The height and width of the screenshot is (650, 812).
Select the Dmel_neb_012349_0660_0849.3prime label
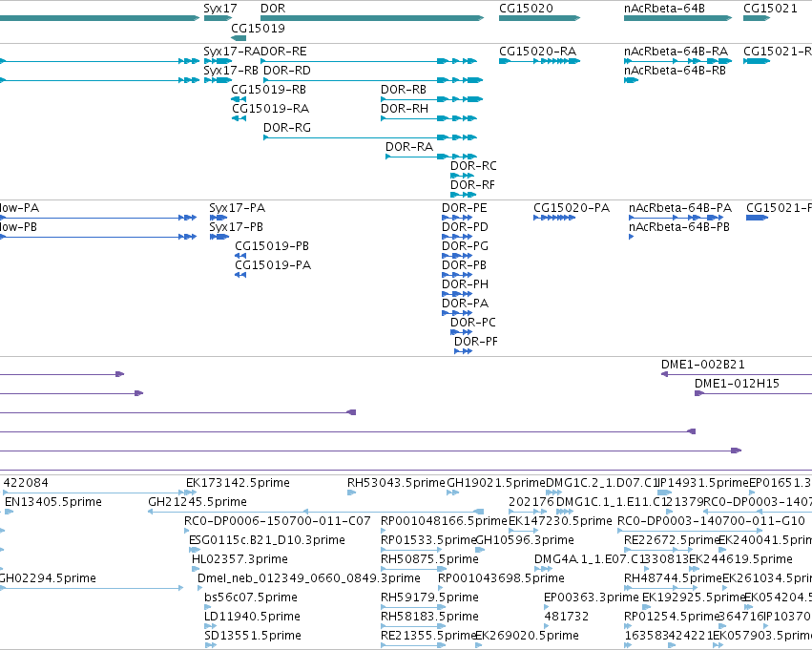(x=308, y=578)
